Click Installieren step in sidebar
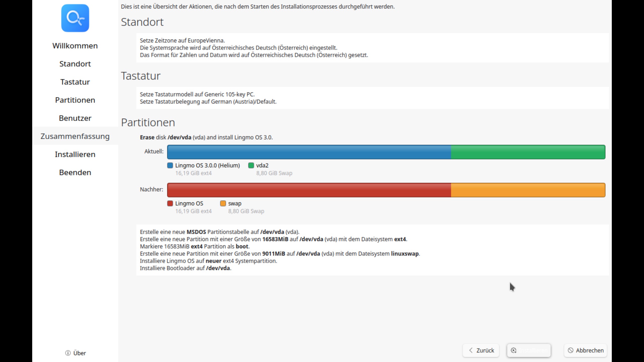Image resolution: width=644 pixels, height=362 pixels. pyautogui.click(x=75, y=154)
